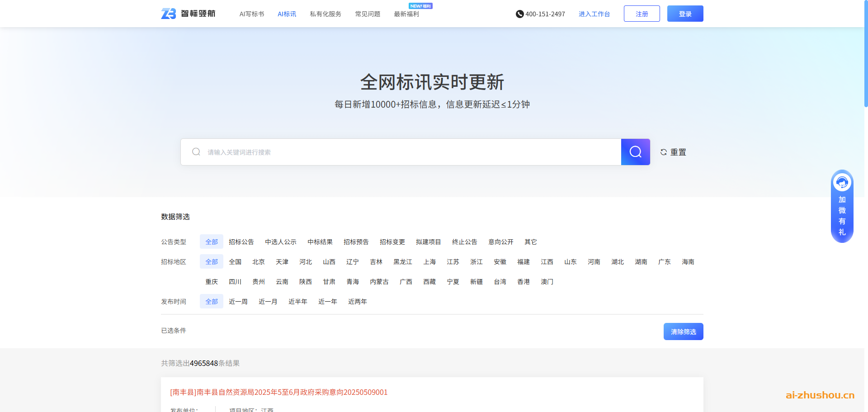Click the 清除筛选 clear filters button
The image size is (868, 412).
click(683, 331)
